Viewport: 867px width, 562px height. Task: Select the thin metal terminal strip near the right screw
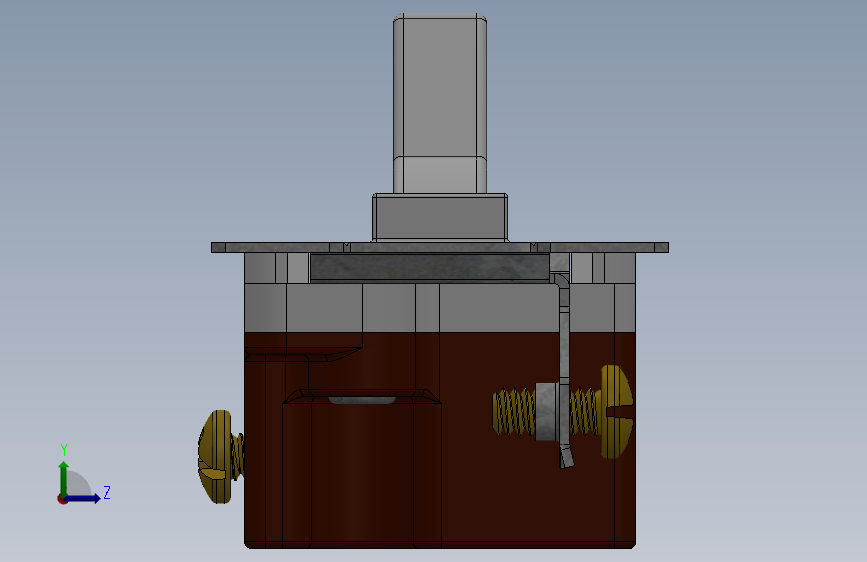[x=563, y=371]
